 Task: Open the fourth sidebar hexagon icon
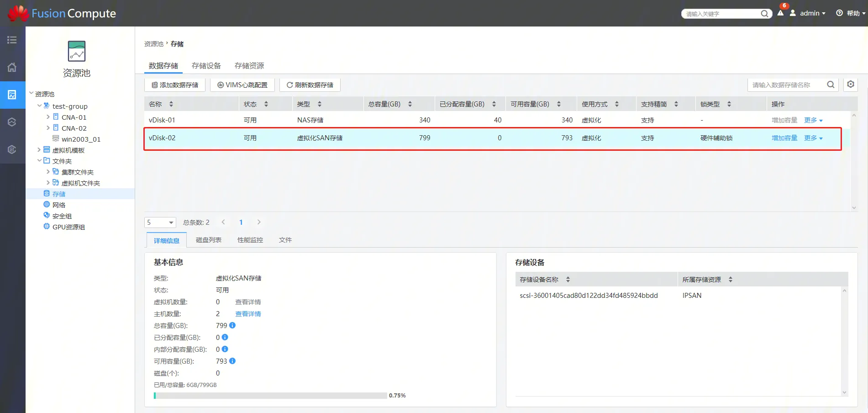[x=12, y=122]
